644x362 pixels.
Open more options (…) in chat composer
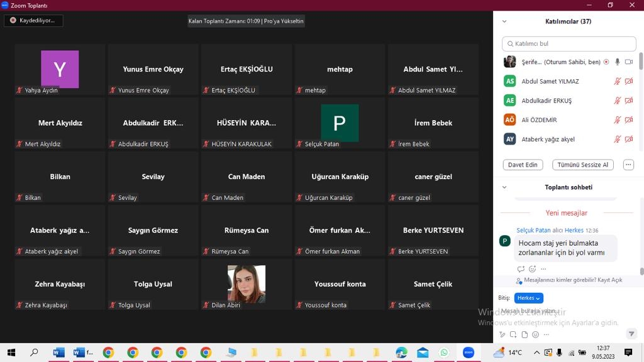(547, 334)
